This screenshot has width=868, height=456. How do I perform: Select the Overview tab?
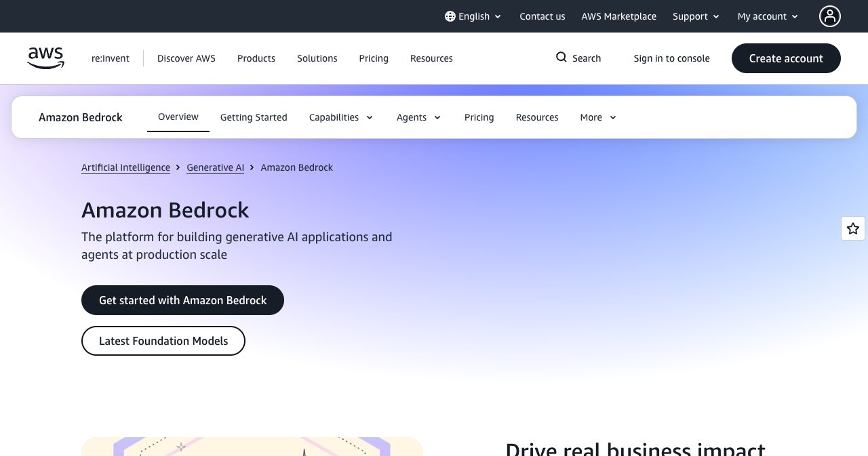tap(178, 117)
